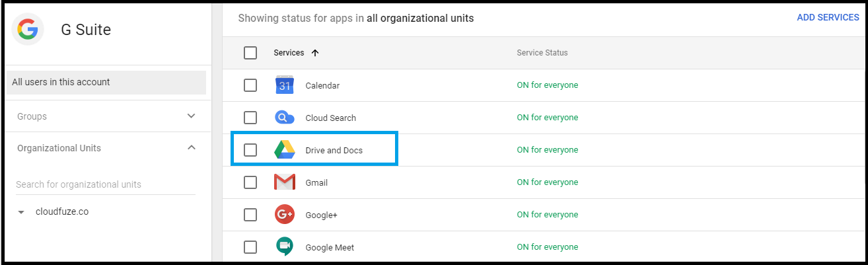
Task: Click the ADD SERVICES link
Action: coord(828,18)
